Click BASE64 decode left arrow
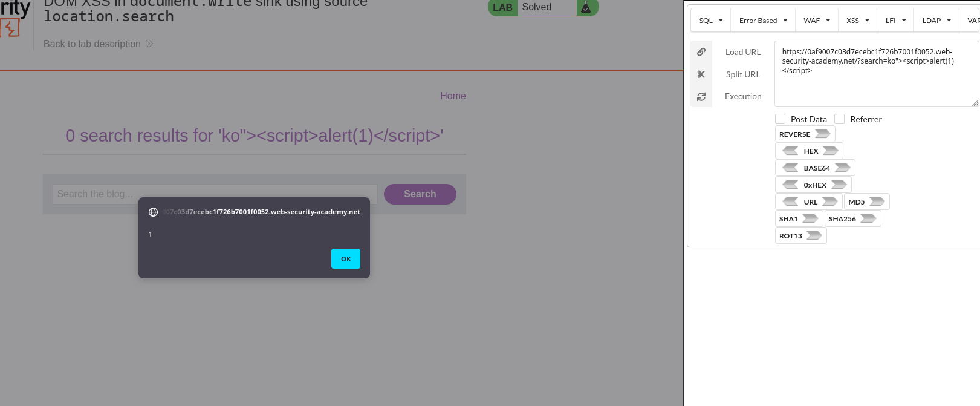Image resolution: width=980 pixels, height=406 pixels. click(x=790, y=168)
